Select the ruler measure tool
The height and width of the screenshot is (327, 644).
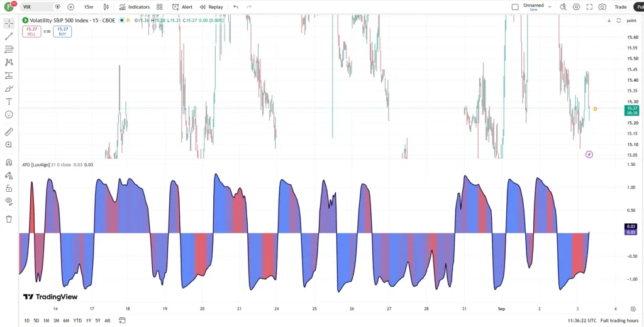click(x=9, y=132)
